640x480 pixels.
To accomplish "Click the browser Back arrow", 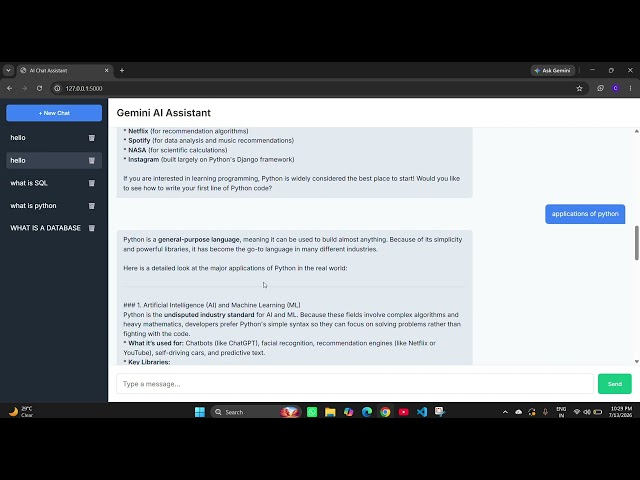I will 9,88.
